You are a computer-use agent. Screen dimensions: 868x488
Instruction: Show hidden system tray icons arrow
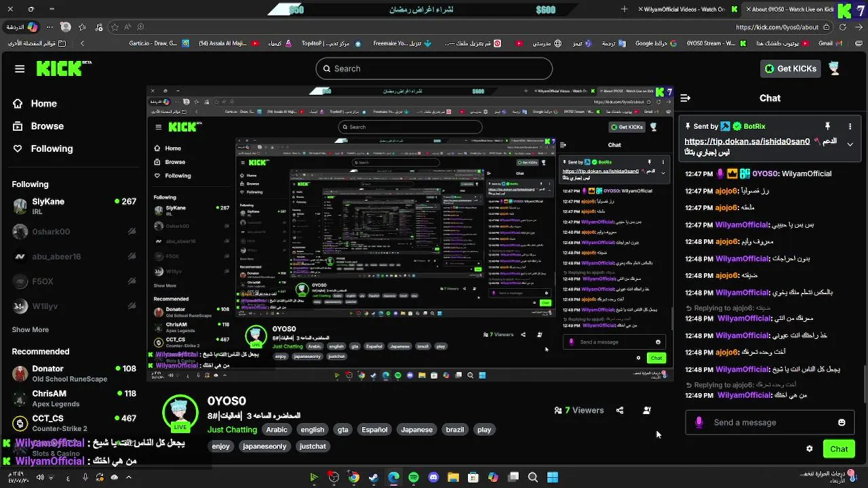tap(129, 477)
